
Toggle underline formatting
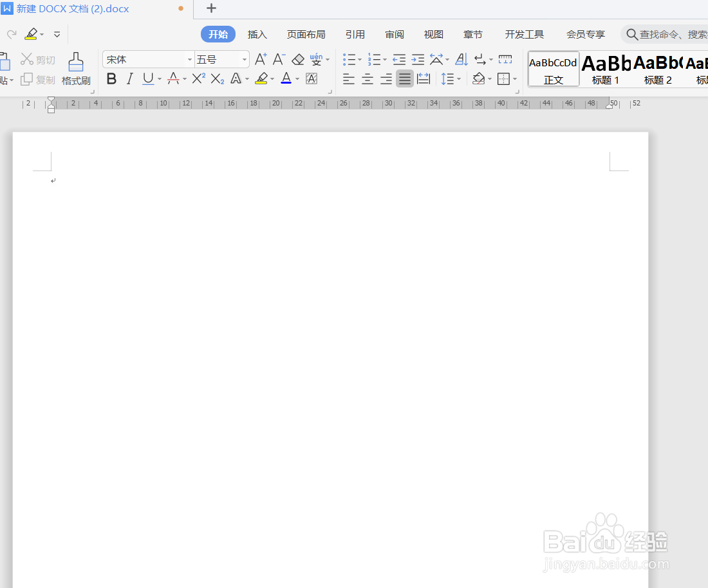(x=148, y=79)
